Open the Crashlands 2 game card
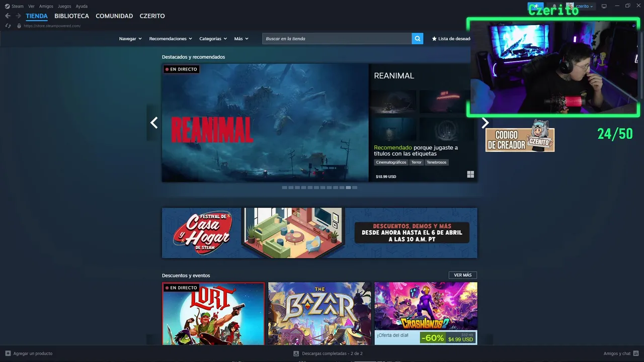644x362 pixels. (x=426, y=314)
